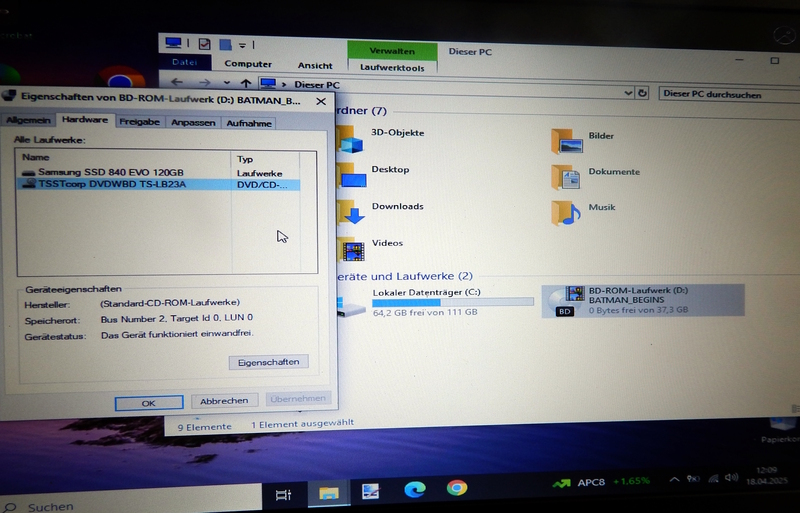Open the 3D-Objekte folder
The height and width of the screenshot is (513, 800).
tap(380, 138)
